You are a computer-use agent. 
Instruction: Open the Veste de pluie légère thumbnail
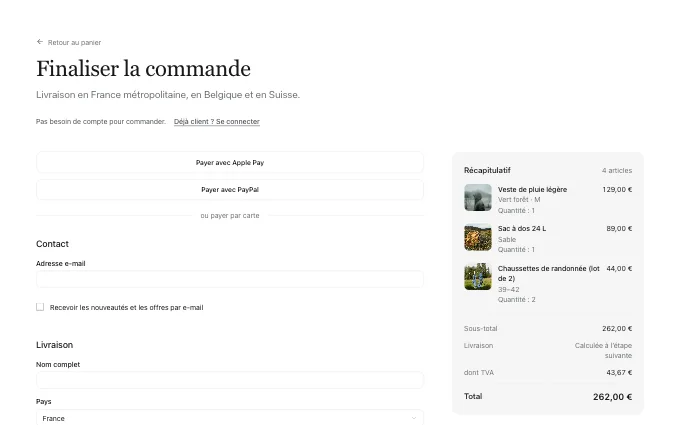478,197
